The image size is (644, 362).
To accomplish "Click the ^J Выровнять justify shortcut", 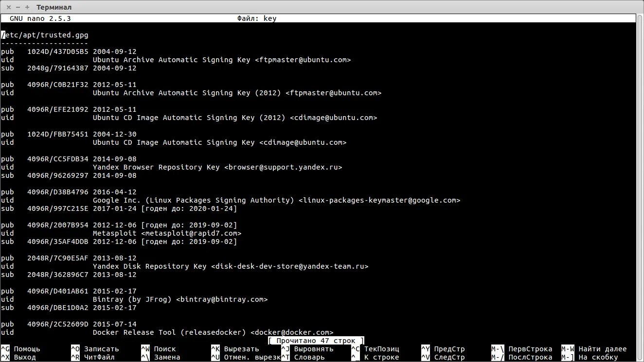I will (x=307, y=349).
